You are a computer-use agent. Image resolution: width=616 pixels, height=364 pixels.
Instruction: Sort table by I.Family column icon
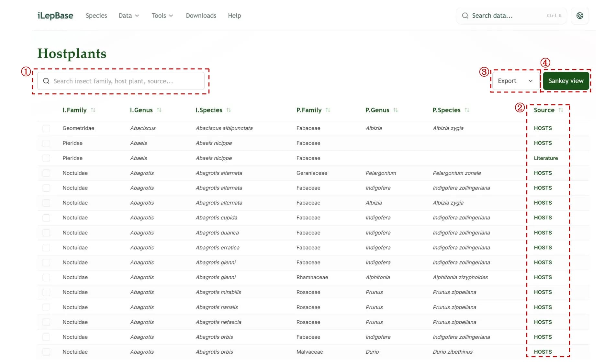[x=93, y=110]
